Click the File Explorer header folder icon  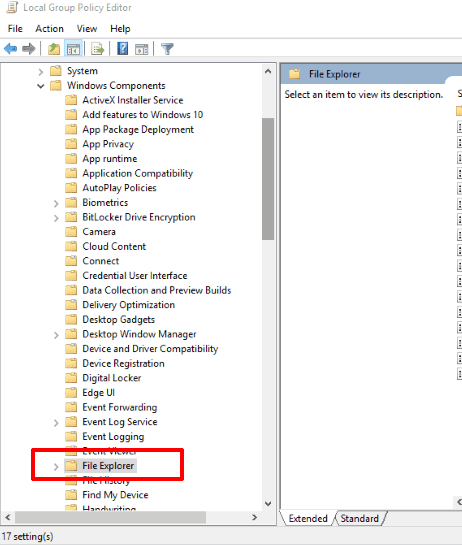[x=294, y=74]
